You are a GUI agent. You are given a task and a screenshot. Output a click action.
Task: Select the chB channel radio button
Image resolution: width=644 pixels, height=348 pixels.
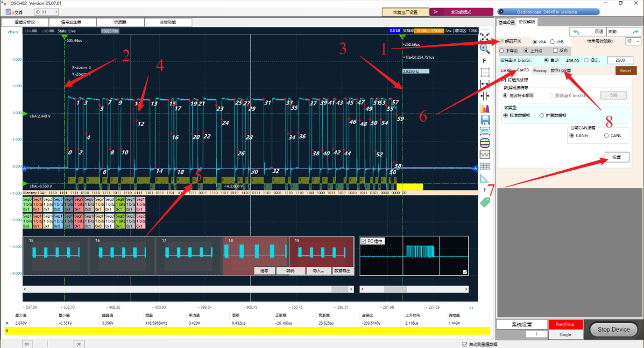point(552,42)
